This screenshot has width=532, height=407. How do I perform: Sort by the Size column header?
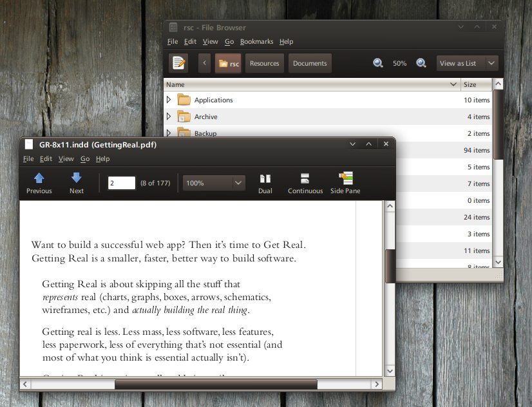476,84
